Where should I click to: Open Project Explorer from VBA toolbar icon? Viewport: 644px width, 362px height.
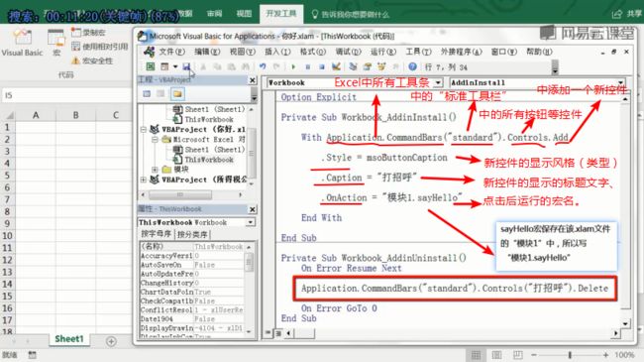click(x=353, y=66)
